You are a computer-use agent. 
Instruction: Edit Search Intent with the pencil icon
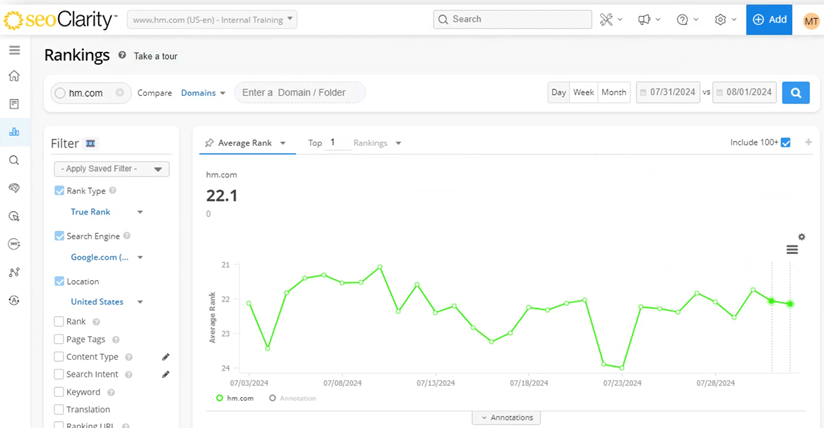pyautogui.click(x=166, y=374)
